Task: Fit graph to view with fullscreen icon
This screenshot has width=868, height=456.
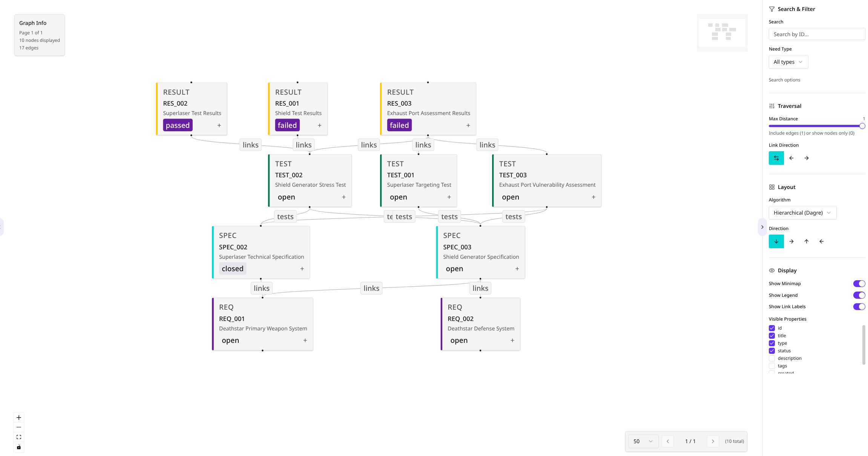Action: pos(18,437)
